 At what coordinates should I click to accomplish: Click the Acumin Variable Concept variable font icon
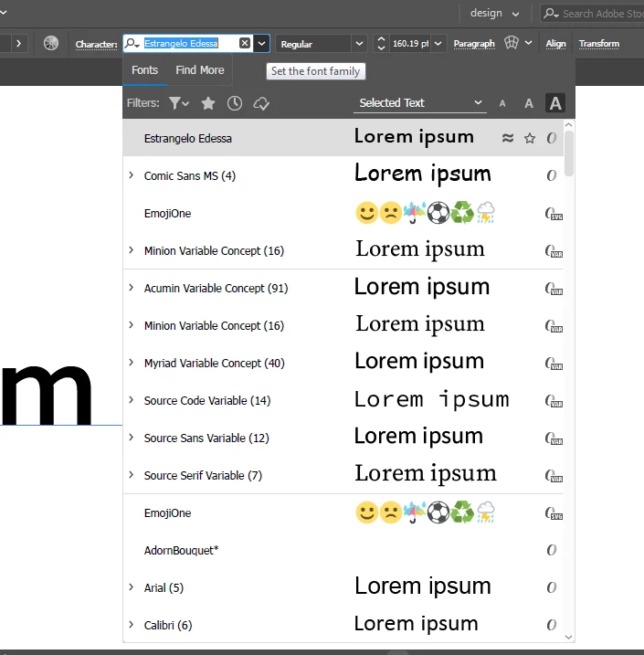(x=554, y=289)
